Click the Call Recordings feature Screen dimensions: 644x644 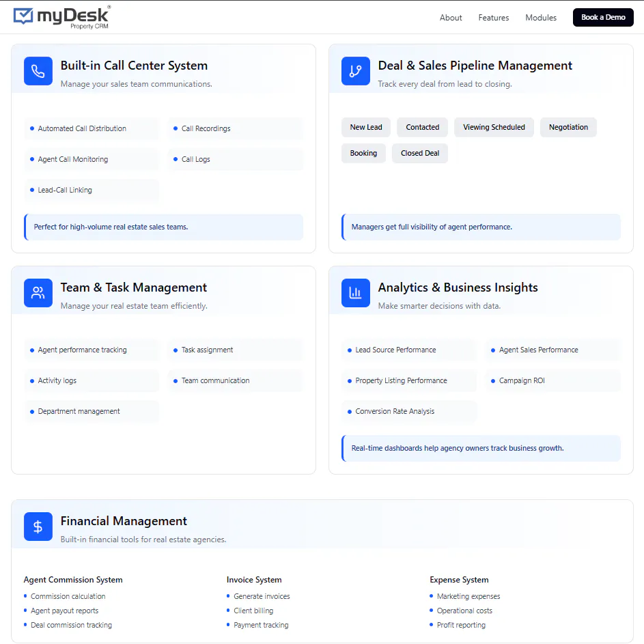click(236, 128)
